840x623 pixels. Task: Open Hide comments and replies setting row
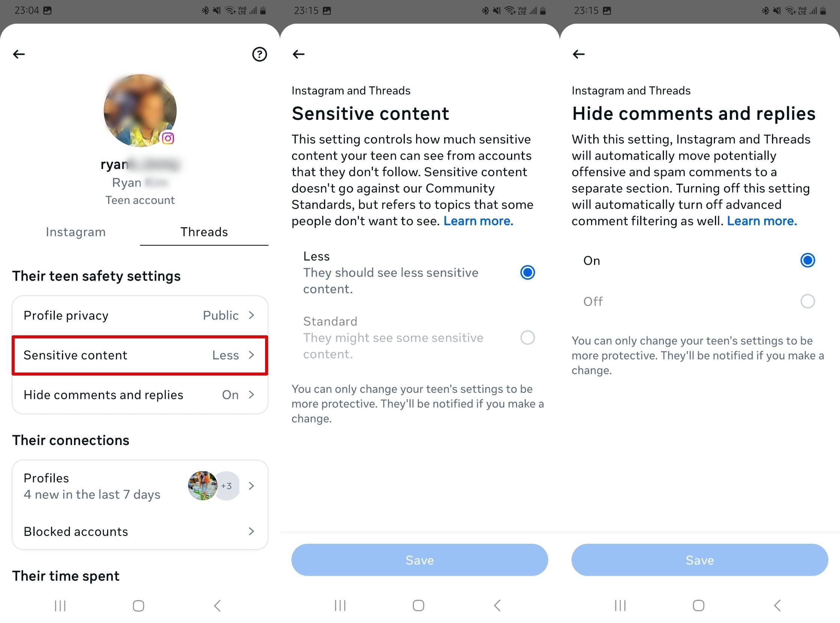[140, 395]
